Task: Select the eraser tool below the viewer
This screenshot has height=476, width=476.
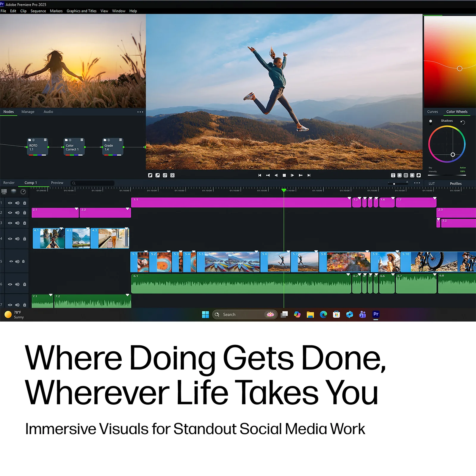Action: click(x=419, y=175)
